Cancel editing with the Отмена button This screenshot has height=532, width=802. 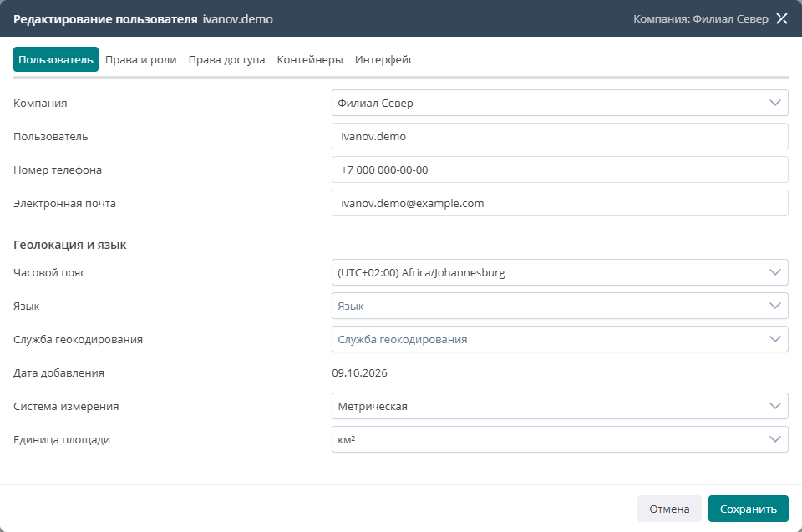tap(669, 509)
